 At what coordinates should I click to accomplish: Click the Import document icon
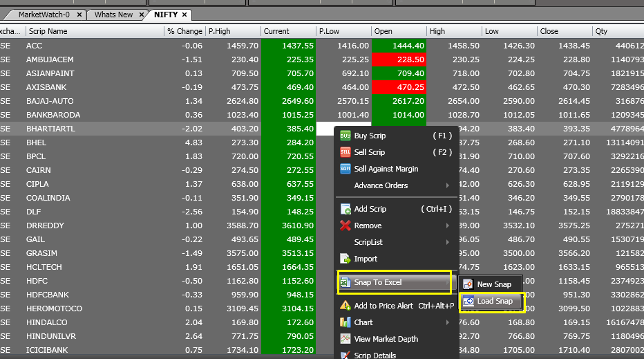tap(345, 259)
